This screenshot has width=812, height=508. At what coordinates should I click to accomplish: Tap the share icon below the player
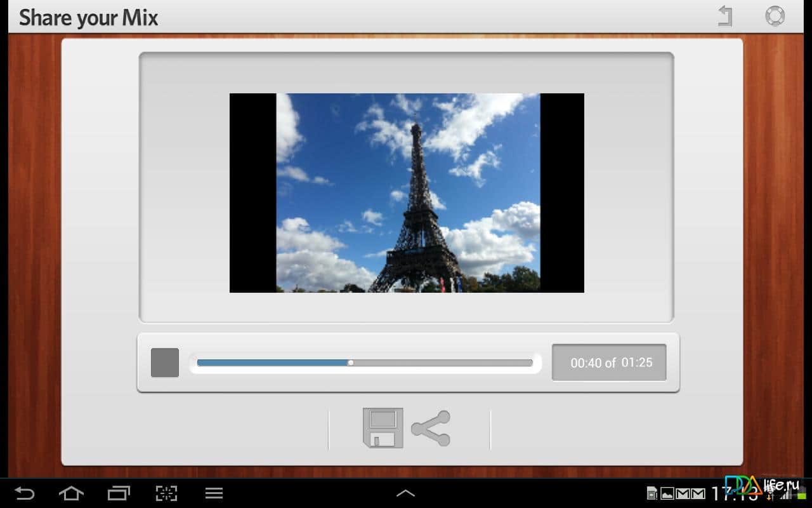coord(431,428)
